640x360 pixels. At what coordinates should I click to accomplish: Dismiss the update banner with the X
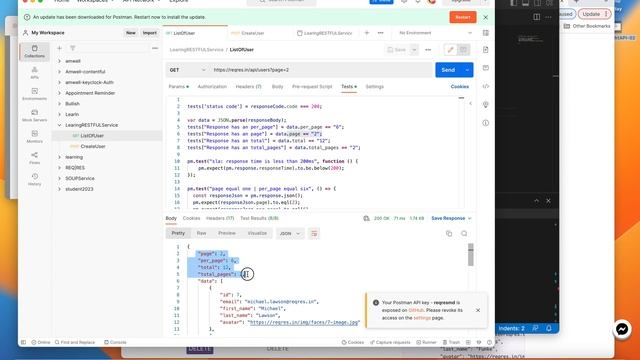click(x=485, y=17)
